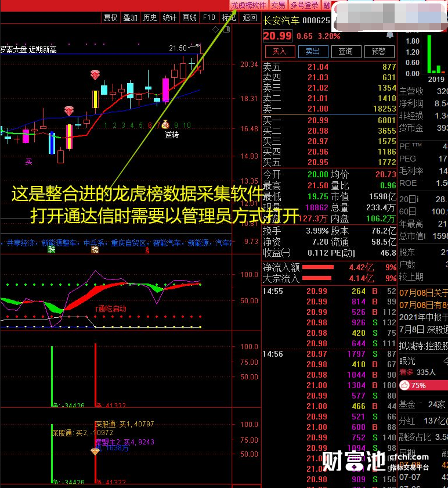
Task: Click the 榜 marker under the tags
Action: click(95, 250)
